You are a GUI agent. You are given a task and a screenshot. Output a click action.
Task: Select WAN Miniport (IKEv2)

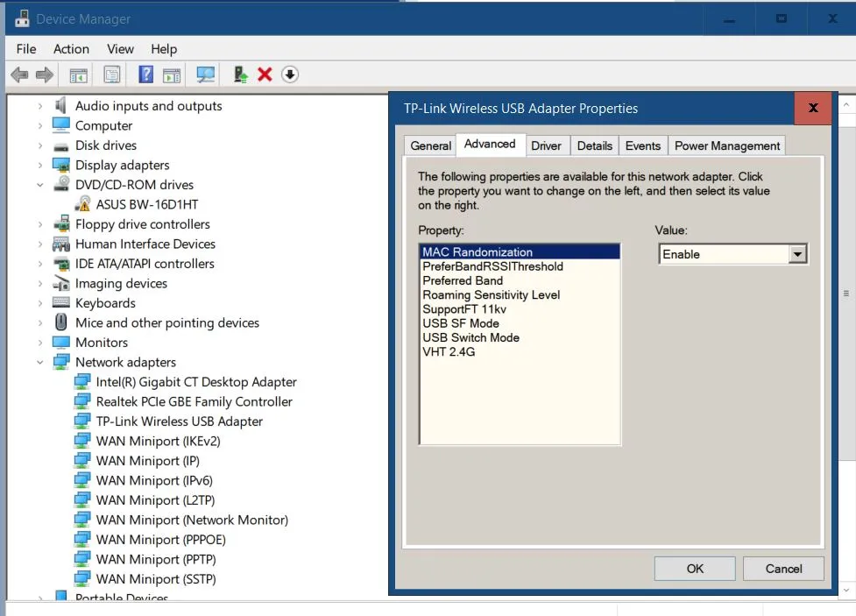(158, 441)
